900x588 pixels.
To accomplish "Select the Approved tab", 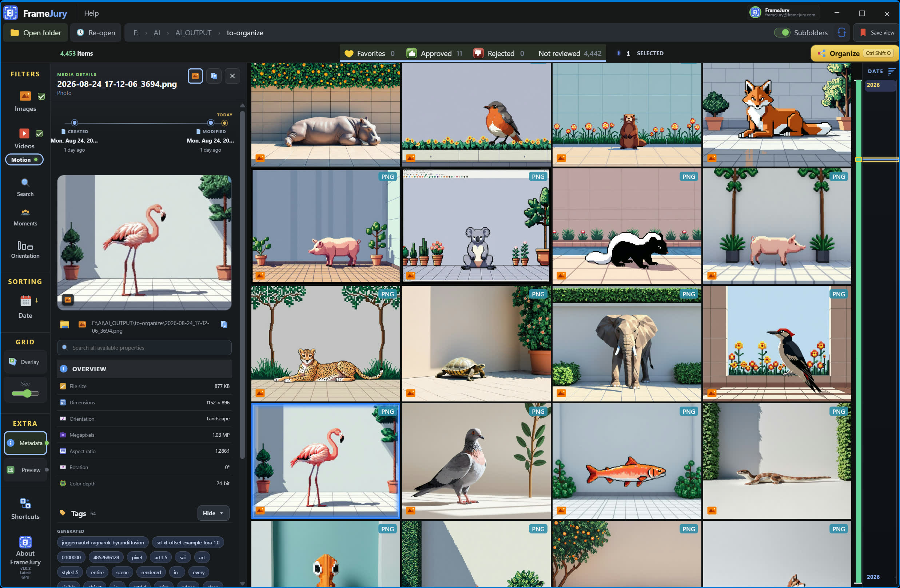I will pos(434,53).
